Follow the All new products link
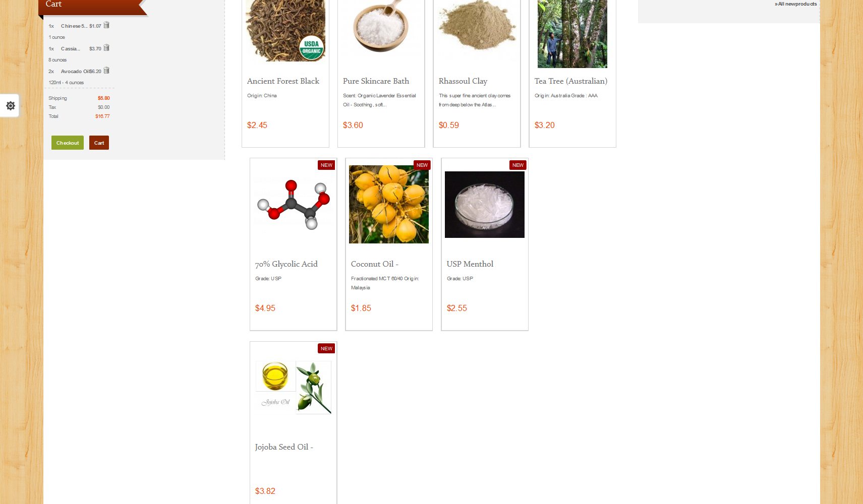The image size is (863, 504). click(796, 4)
